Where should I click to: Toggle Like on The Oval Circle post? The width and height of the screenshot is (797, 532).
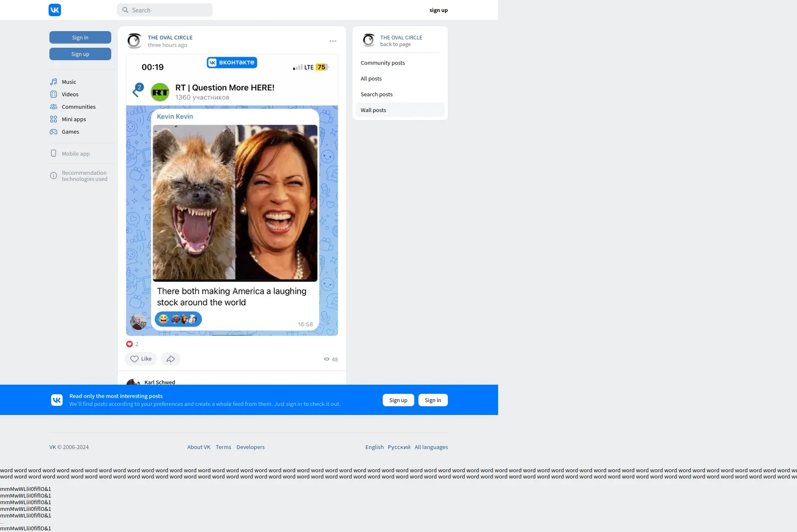(x=141, y=359)
